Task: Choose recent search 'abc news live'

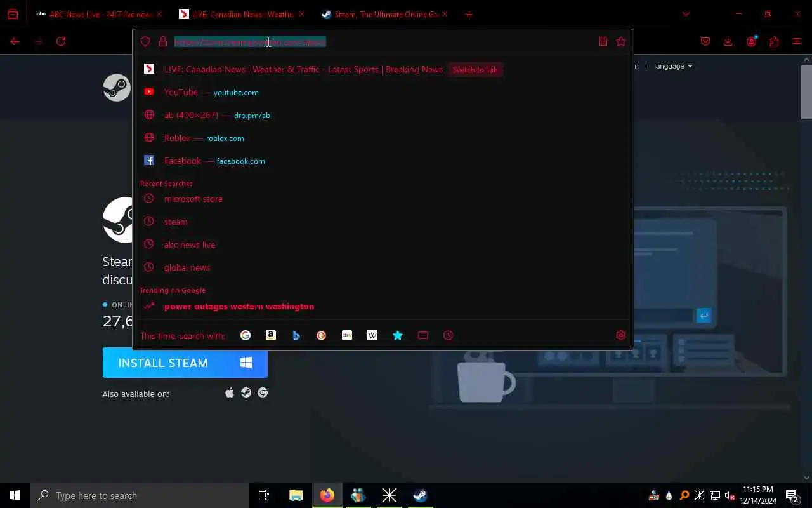Action: point(383,244)
